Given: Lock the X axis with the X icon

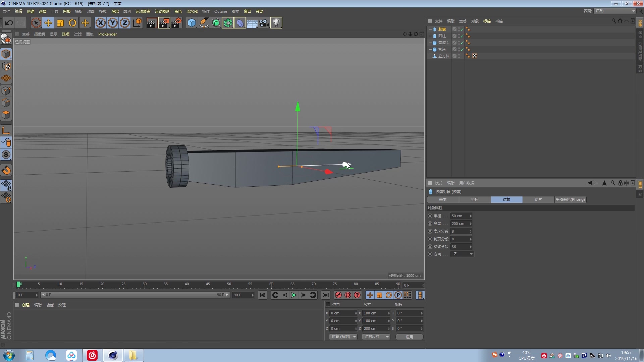Looking at the screenshot, I should click(100, 23).
